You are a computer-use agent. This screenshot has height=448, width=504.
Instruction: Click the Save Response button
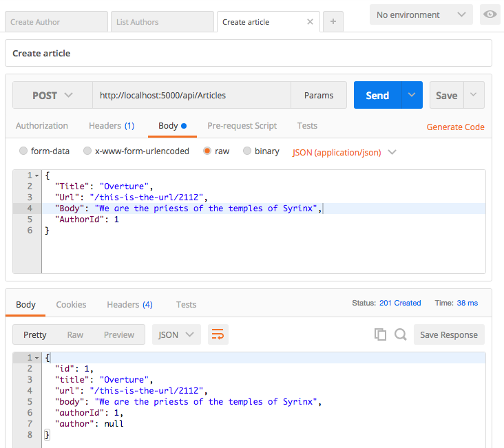click(449, 334)
